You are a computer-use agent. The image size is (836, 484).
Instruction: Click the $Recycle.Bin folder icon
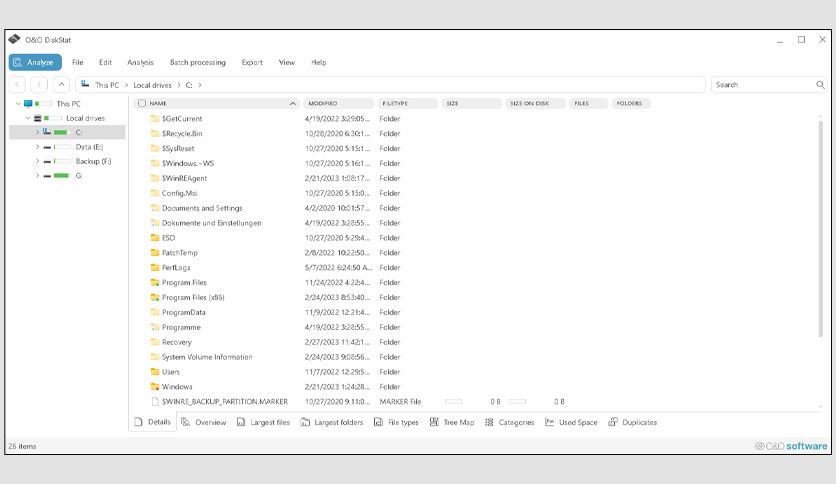click(155, 133)
